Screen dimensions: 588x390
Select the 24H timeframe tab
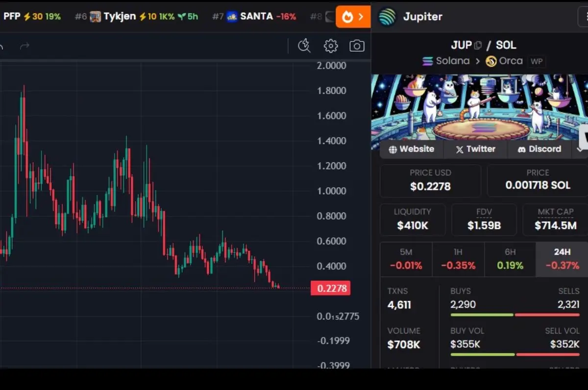pos(562,259)
